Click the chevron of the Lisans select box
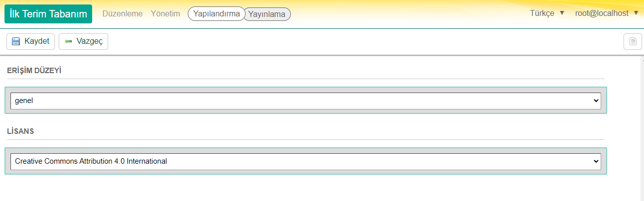Image resolution: width=644 pixels, height=201 pixels. [596, 161]
